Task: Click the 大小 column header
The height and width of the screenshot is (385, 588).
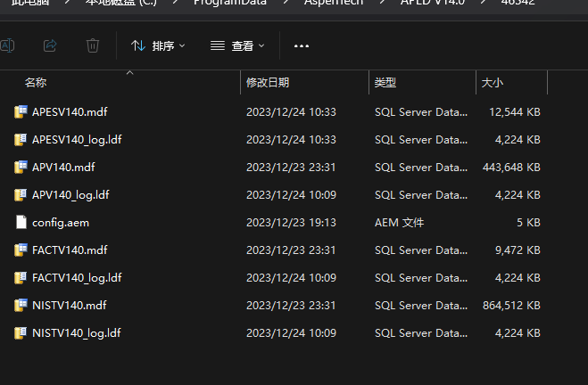Action: 493,83
